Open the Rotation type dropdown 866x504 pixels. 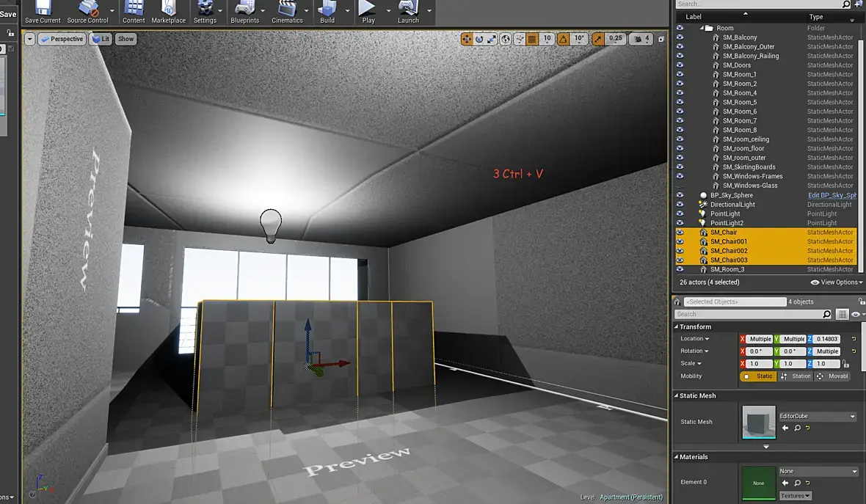(694, 351)
